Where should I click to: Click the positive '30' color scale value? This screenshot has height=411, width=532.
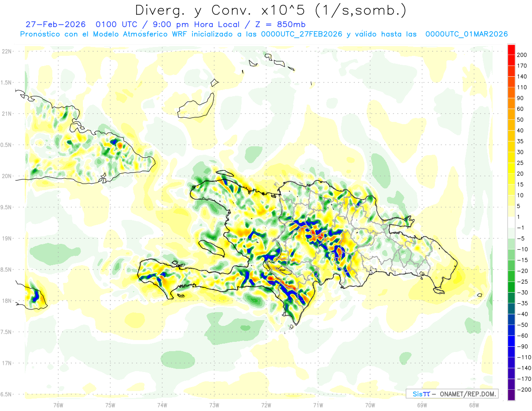521,153
